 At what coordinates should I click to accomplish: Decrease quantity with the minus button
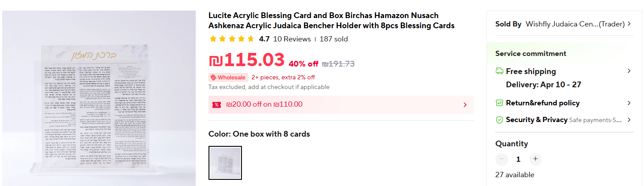(x=501, y=159)
